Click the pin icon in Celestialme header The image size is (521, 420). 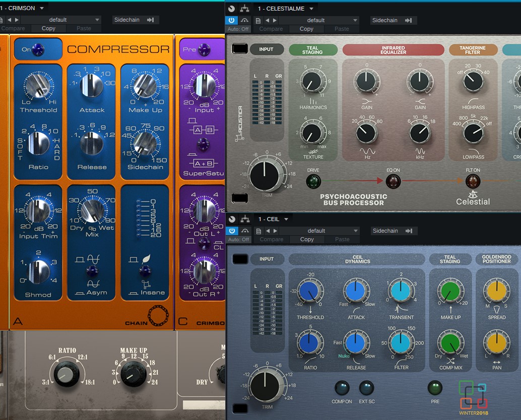point(232,9)
